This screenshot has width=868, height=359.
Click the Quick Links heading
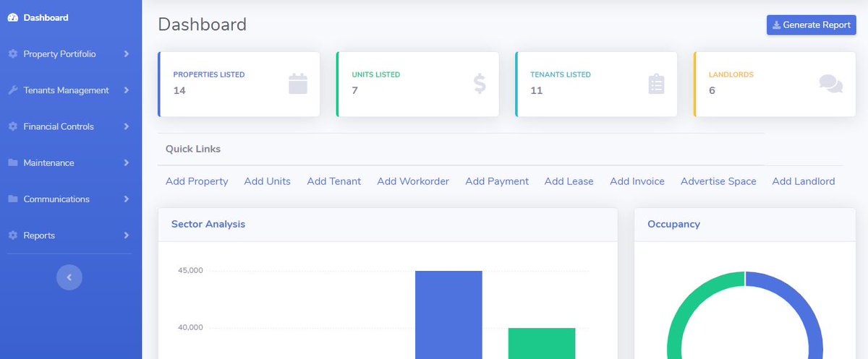193,149
